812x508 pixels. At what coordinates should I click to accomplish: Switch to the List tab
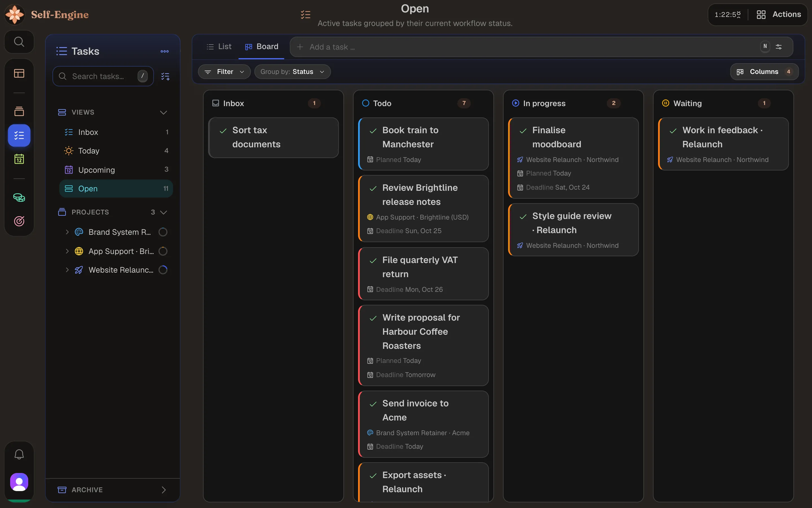(x=219, y=47)
